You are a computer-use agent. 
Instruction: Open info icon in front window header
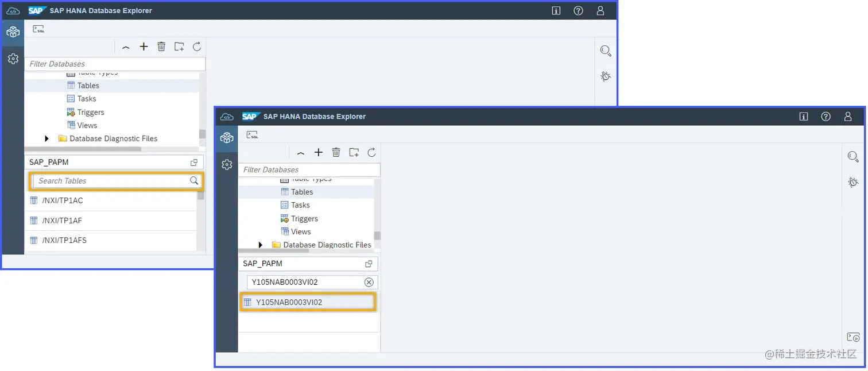coord(804,116)
